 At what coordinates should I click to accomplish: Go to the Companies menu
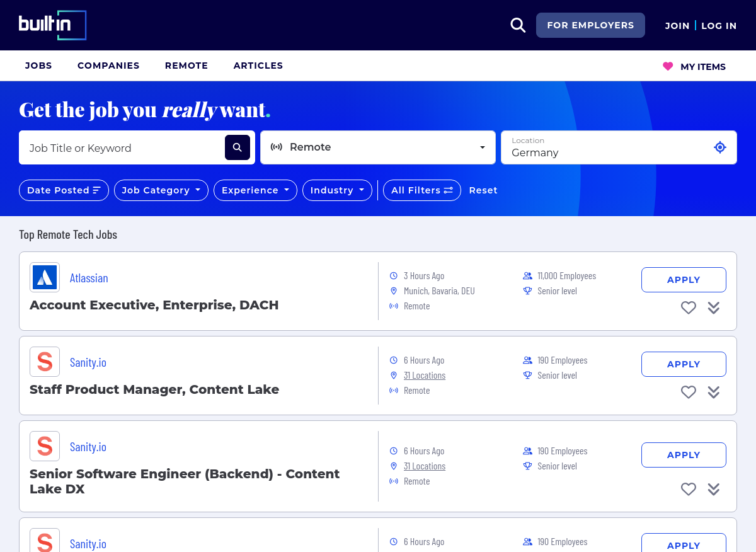tap(108, 66)
